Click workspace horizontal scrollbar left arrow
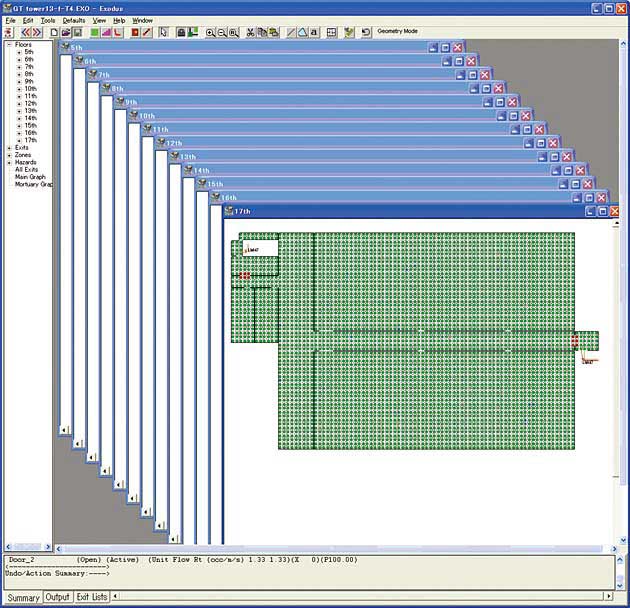The width and height of the screenshot is (630, 608). (x=59, y=549)
